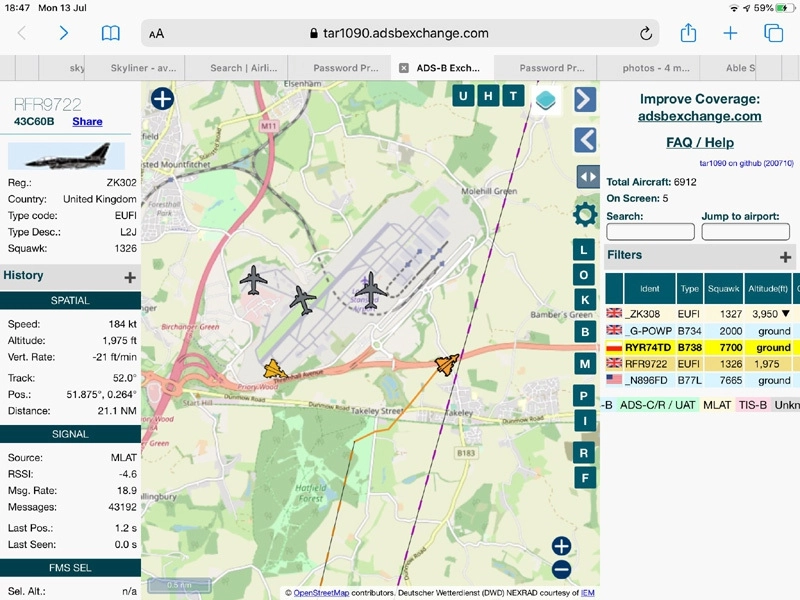
Task: Expand the Filters panel
Action: coord(785,256)
